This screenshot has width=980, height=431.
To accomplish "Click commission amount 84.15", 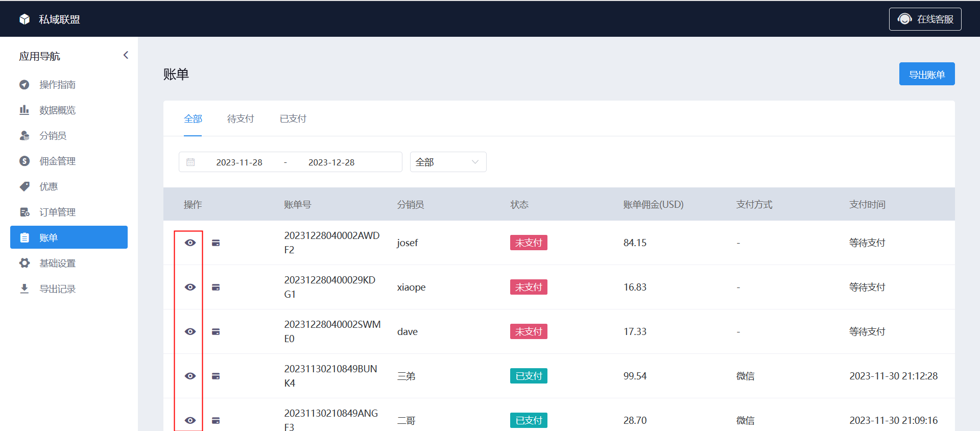I will click(635, 243).
